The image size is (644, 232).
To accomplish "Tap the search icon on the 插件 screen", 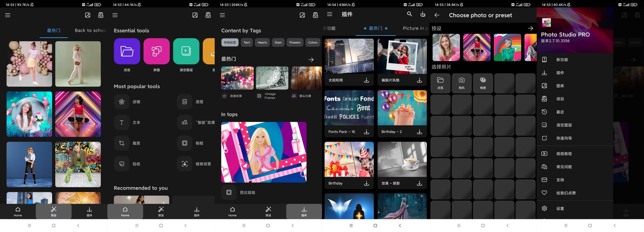I will [409, 14].
